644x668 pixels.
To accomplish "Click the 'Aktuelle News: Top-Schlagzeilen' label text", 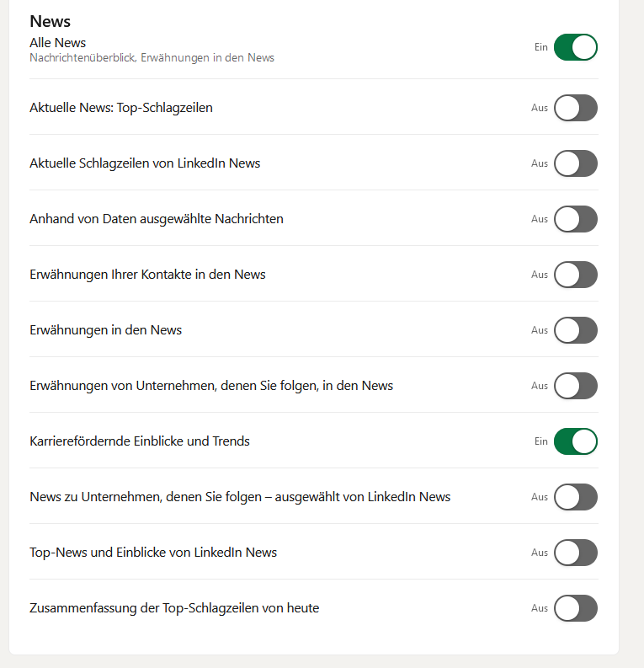I will coord(121,108).
